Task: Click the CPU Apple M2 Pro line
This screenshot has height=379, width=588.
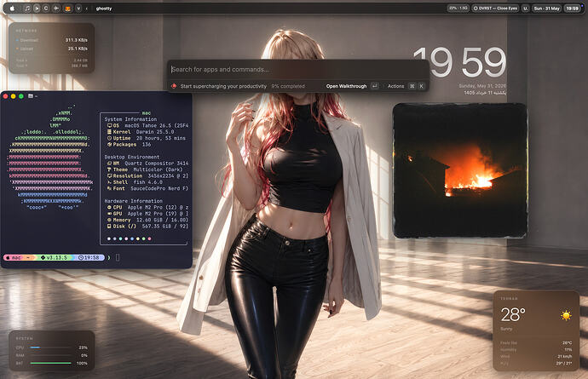Action: pos(147,207)
